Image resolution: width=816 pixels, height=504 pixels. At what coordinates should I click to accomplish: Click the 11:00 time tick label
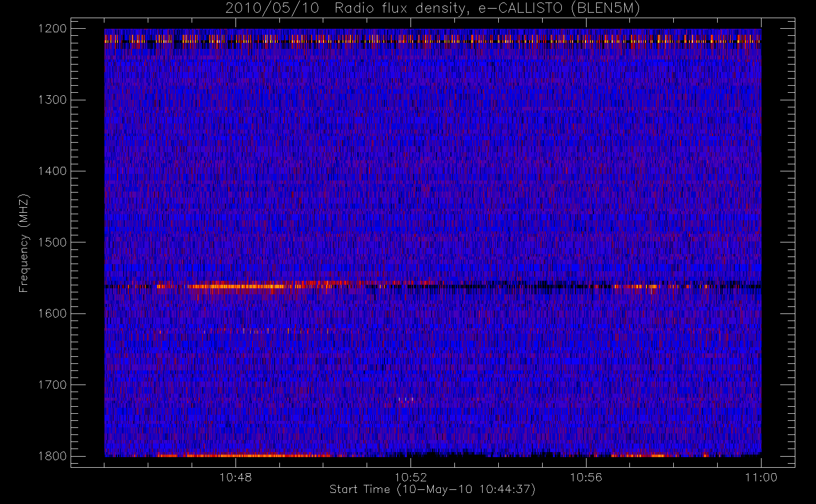[x=761, y=477]
